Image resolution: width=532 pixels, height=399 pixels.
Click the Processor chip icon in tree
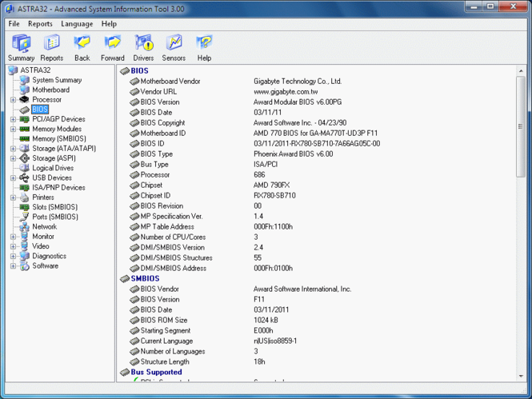(25, 100)
